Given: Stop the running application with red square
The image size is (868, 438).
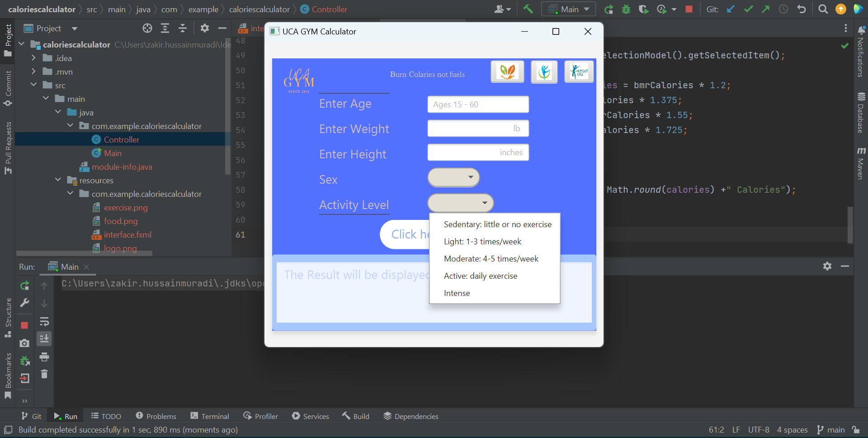Looking at the screenshot, I should coord(689,9).
